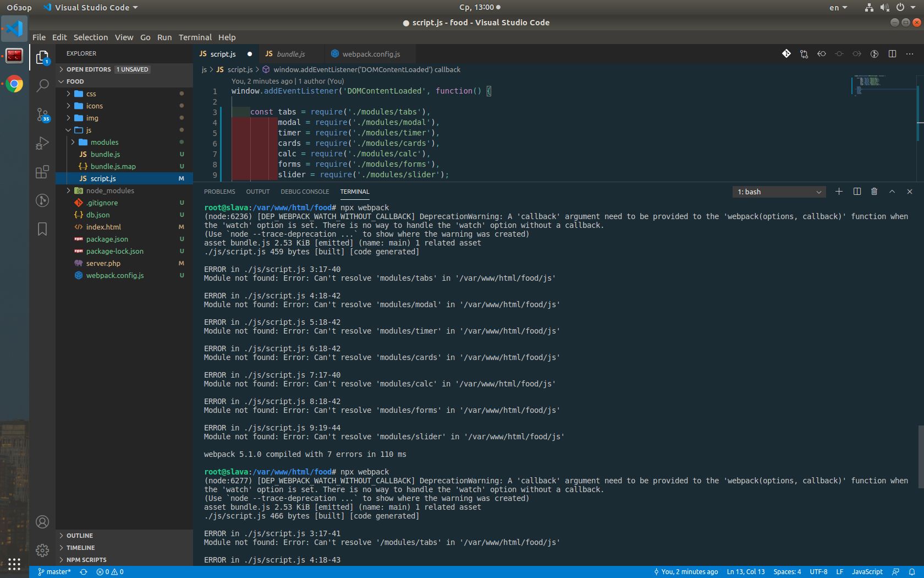The image size is (924, 578).
Task: Open the Explorer view in activity bar
Action: pyautogui.click(x=42, y=57)
